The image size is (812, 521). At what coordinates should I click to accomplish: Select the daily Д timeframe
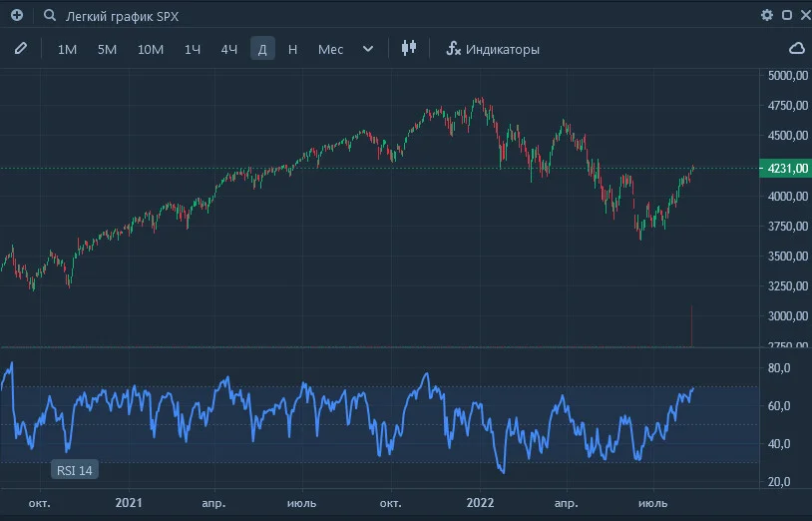click(262, 49)
